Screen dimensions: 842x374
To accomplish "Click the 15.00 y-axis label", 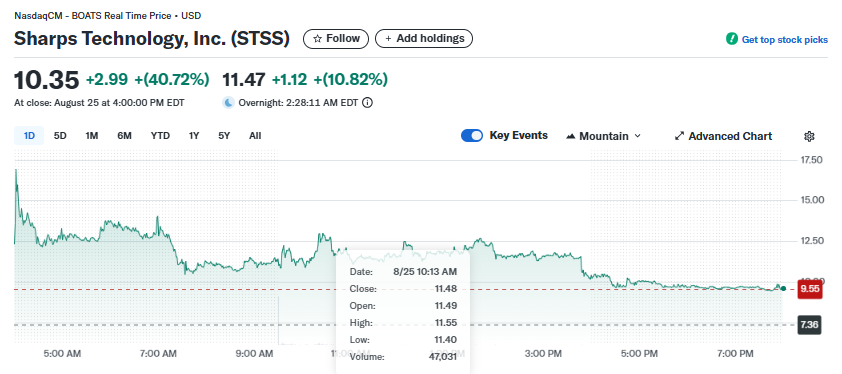I will click(811, 200).
